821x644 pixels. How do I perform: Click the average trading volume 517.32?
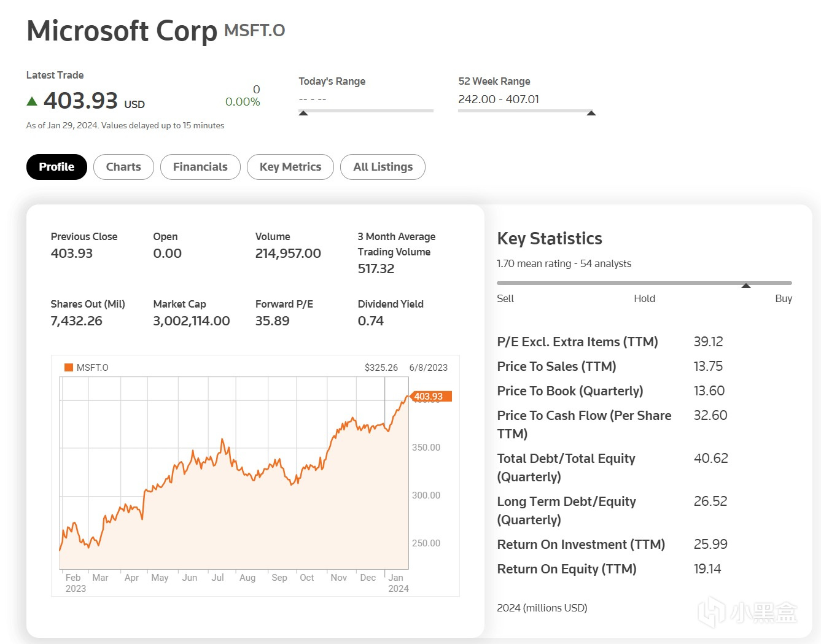(x=376, y=269)
